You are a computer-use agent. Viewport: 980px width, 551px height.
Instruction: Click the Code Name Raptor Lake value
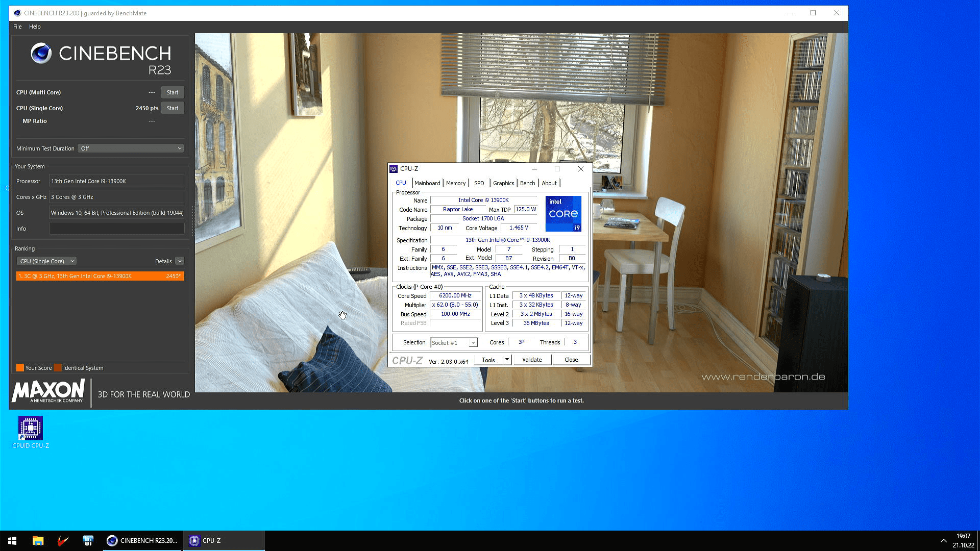(x=458, y=209)
